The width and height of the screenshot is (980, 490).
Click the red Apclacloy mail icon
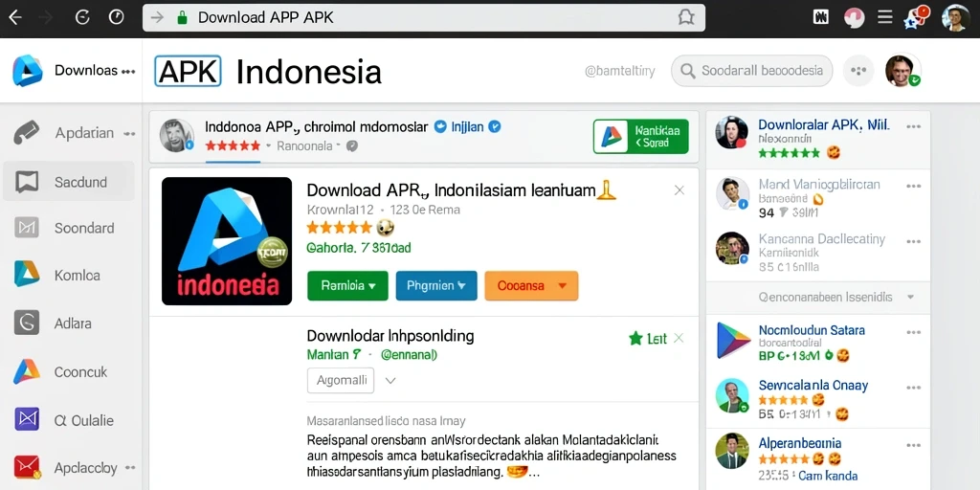pyautogui.click(x=27, y=467)
